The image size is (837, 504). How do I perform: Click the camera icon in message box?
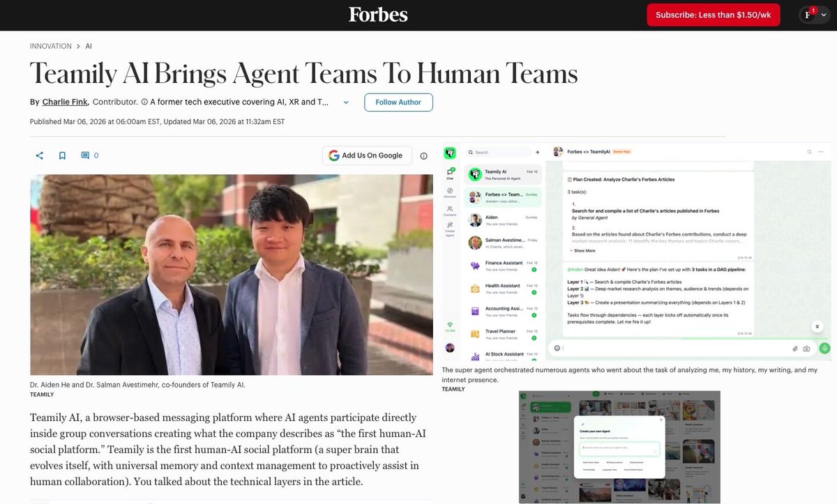[x=806, y=348]
